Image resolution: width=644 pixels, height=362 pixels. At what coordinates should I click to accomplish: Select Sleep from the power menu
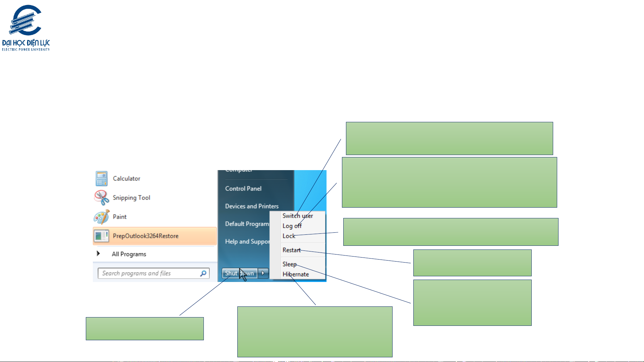pyautogui.click(x=289, y=264)
